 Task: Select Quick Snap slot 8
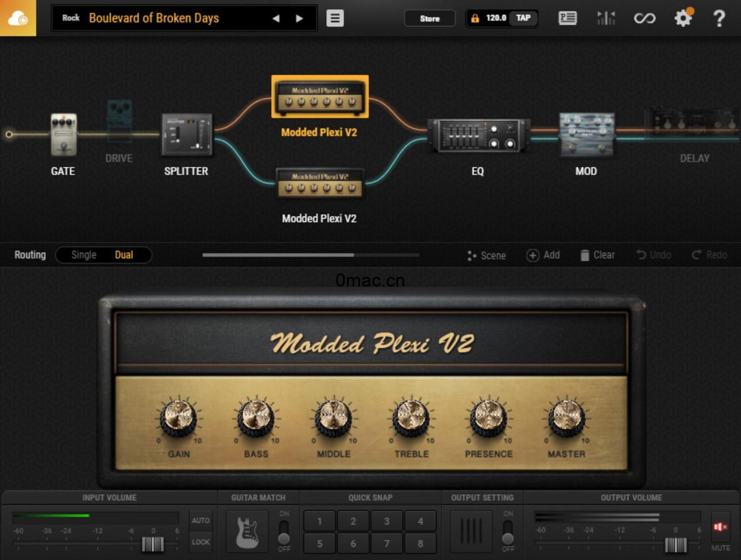pos(420,543)
